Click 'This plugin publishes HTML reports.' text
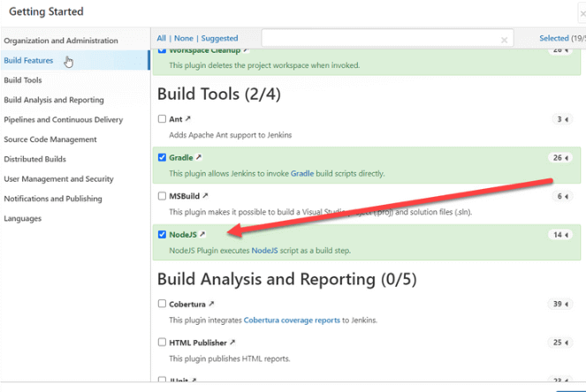Screen dimensions: 586x392 pos(230,358)
